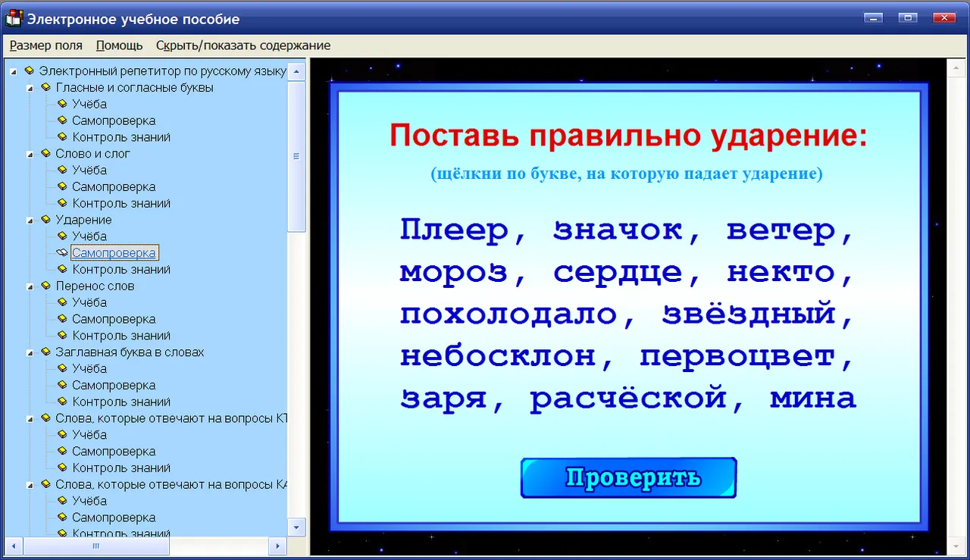
Task: Open Самопроверка under Заглавная буква в словах
Action: [x=114, y=385]
